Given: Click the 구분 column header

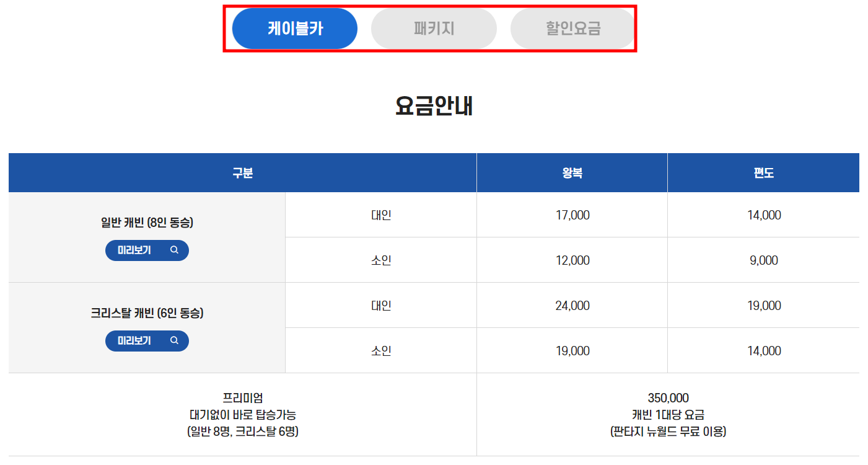Looking at the screenshot, I should pos(242,172).
